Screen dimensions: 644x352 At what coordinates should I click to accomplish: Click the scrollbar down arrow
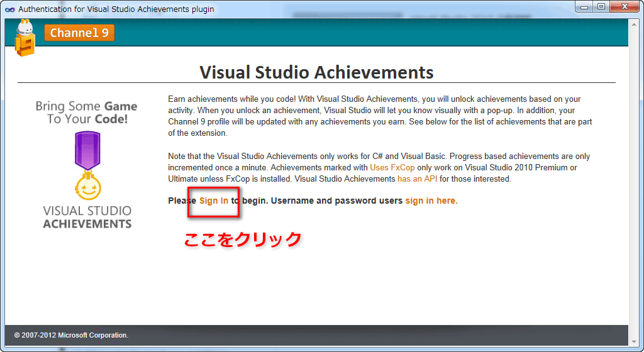(633, 341)
